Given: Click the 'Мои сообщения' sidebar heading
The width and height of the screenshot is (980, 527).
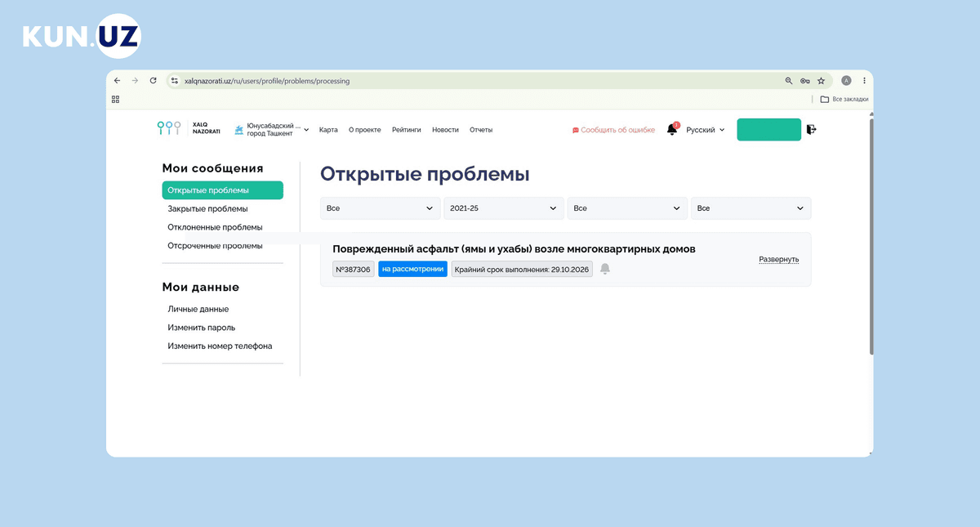Looking at the screenshot, I should tap(212, 168).
